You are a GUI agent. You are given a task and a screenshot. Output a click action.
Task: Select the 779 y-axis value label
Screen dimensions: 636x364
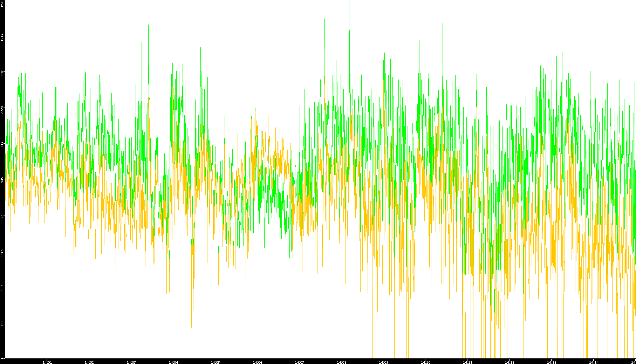pos(2,288)
